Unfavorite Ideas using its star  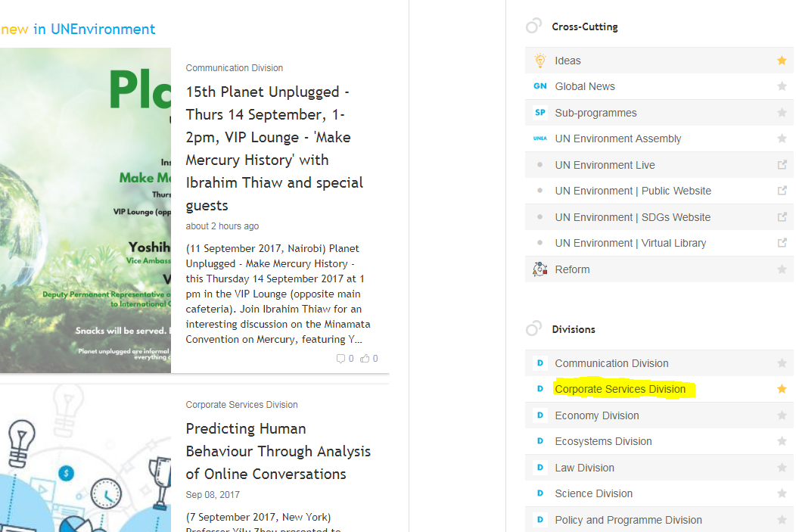click(x=782, y=61)
